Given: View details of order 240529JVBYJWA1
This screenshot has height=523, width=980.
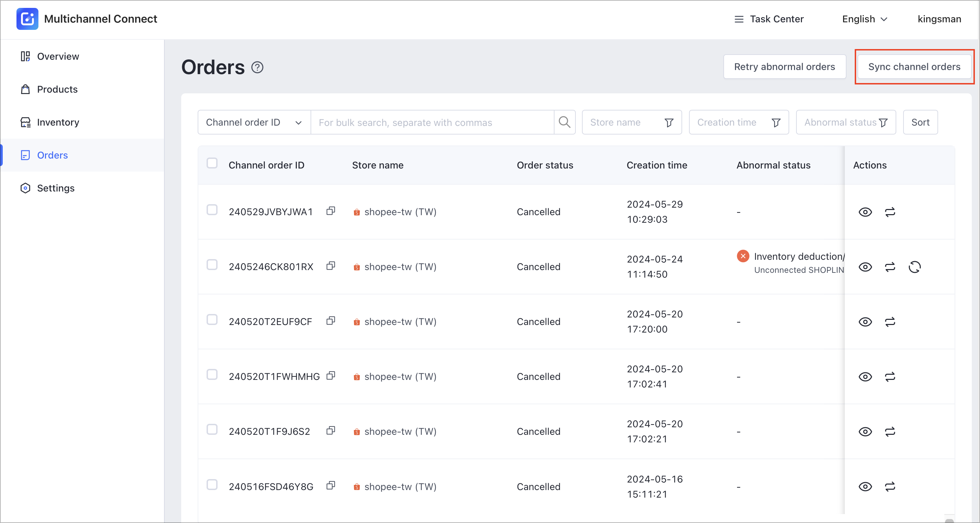Looking at the screenshot, I should pos(865,212).
